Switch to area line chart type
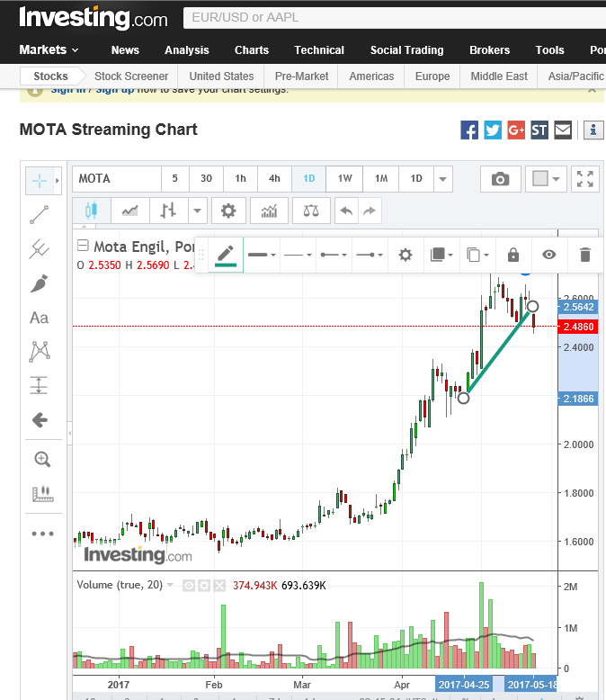The height and width of the screenshot is (700, 606). tap(129, 211)
